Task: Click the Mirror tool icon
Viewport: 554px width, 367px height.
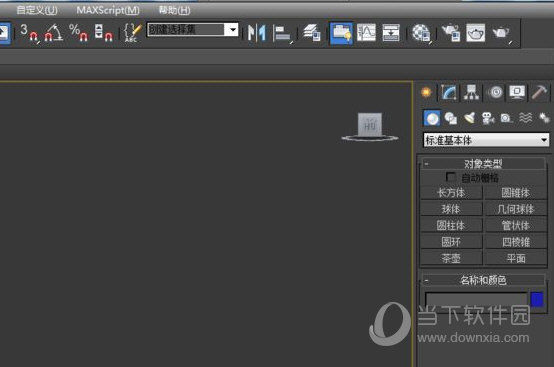Action: pos(257,33)
